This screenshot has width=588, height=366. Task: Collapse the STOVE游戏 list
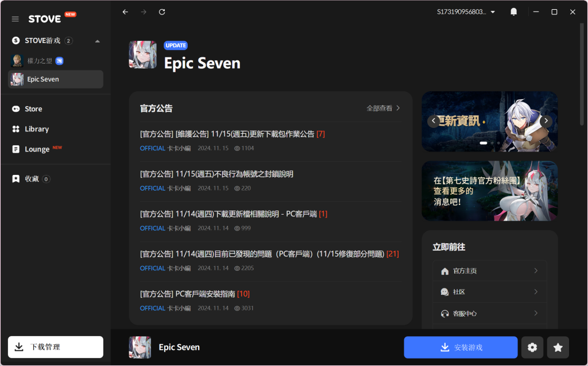pyautogui.click(x=97, y=41)
